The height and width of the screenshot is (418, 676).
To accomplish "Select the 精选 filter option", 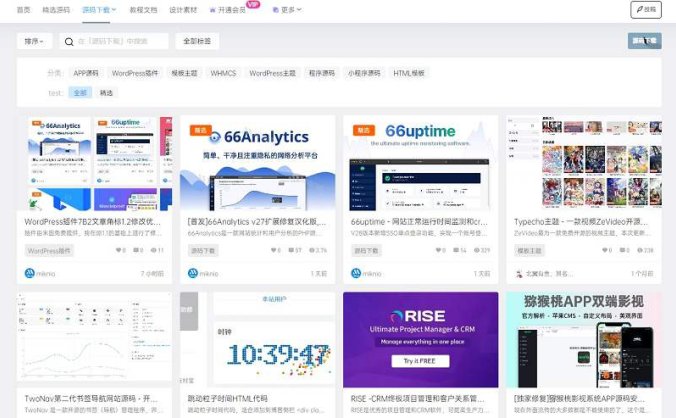I will click(106, 92).
